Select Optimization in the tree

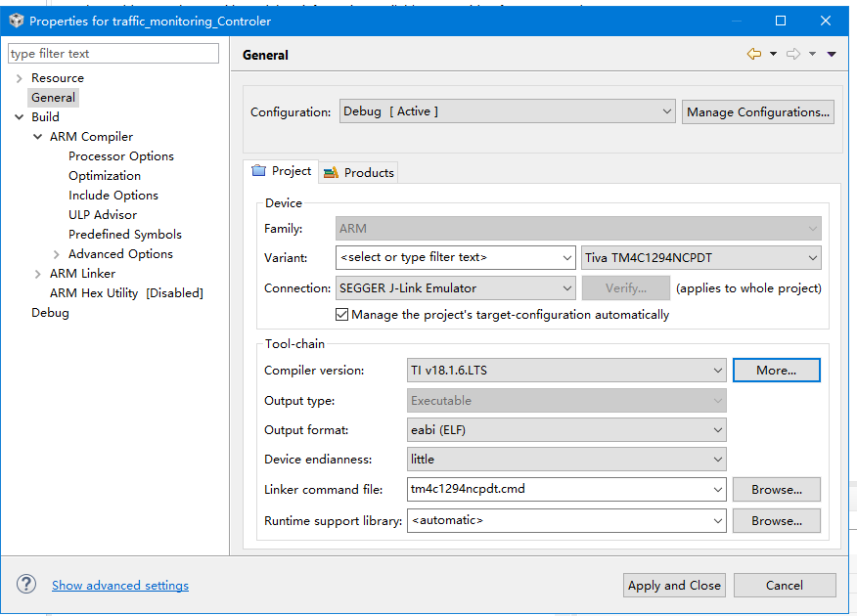[x=105, y=176]
